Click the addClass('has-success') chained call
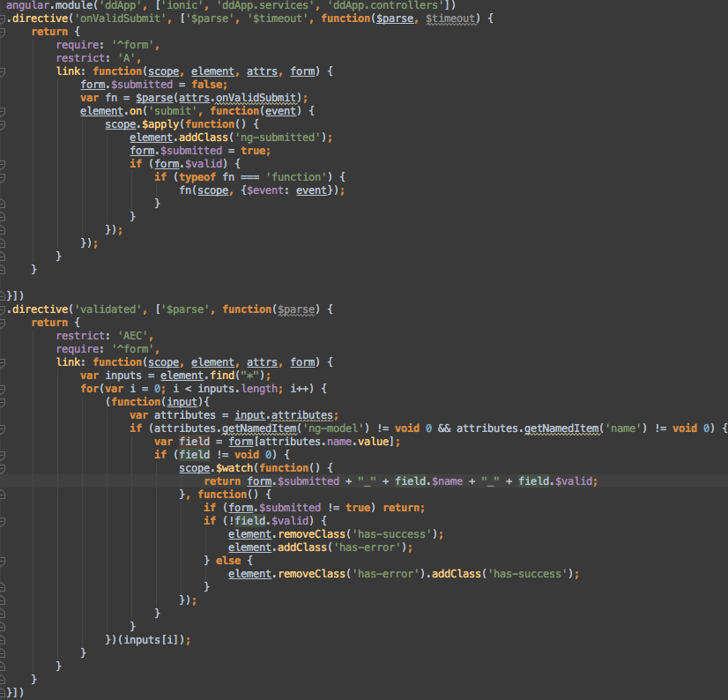 pyautogui.click(x=502, y=574)
